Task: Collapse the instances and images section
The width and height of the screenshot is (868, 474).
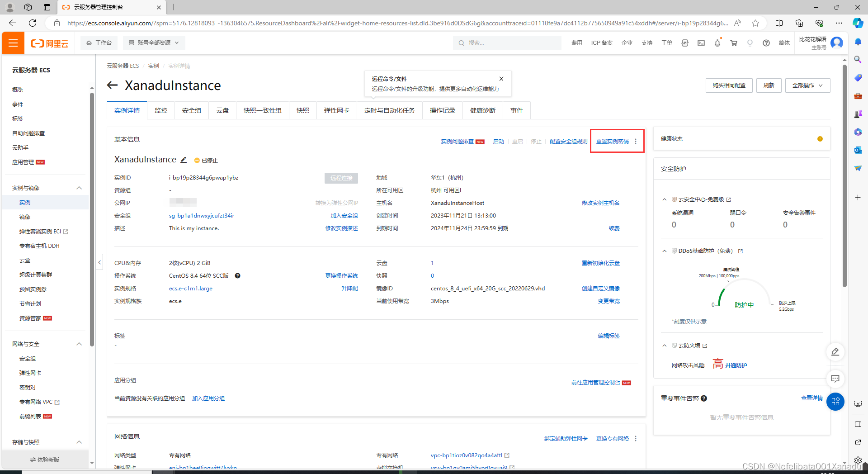Action: tap(79, 188)
